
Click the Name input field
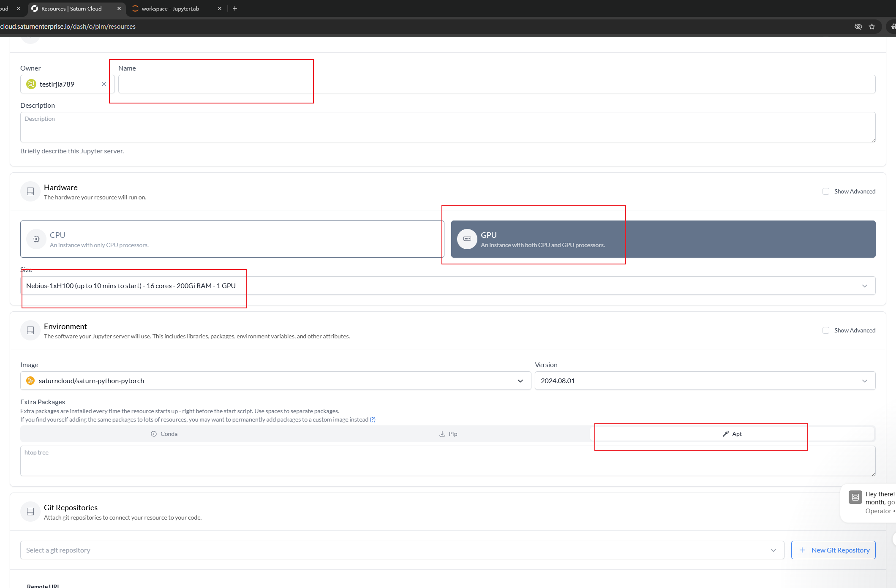click(x=497, y=84)
